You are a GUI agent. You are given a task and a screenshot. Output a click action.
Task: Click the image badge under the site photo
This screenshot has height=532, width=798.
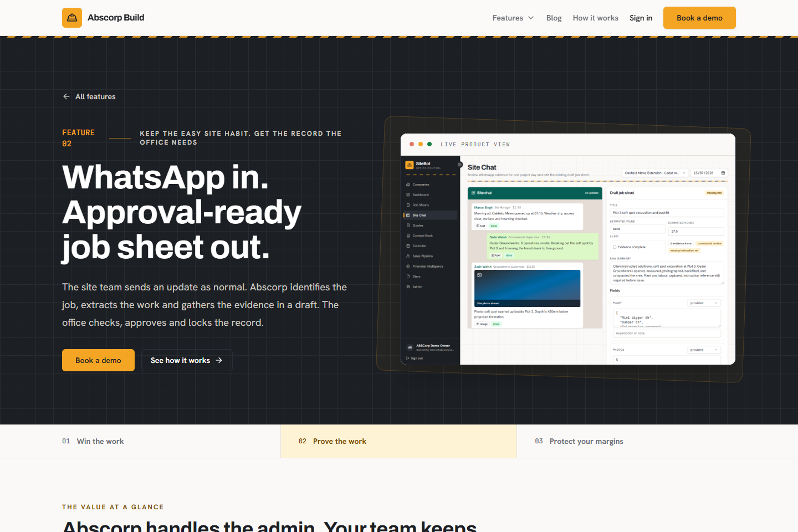pyautogui.click(x=482, y=324)
